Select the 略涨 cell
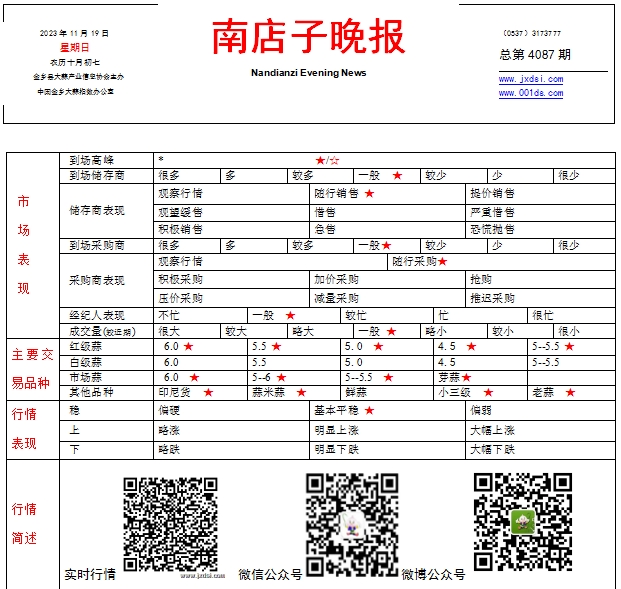This screenshot has width=621, height=589. tap(231, 431)
